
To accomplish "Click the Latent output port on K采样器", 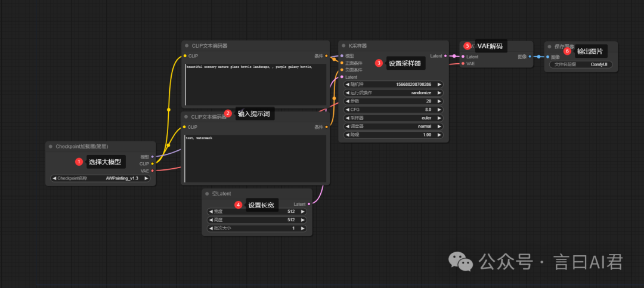I will click(x=445, y=56).
